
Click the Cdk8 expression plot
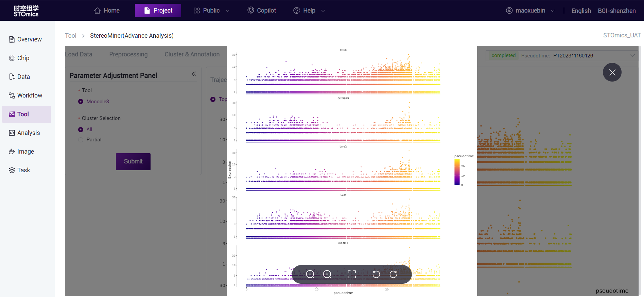pos(343,73)
